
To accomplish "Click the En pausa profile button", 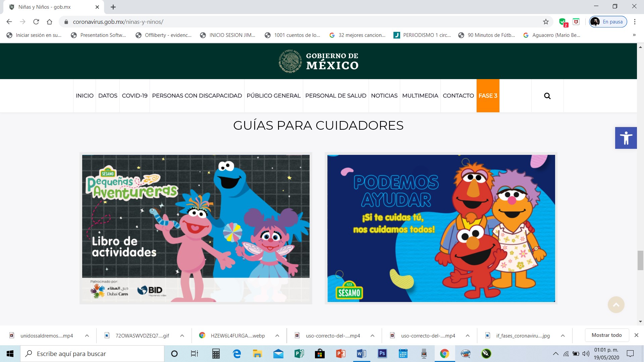I will [608, 22].
